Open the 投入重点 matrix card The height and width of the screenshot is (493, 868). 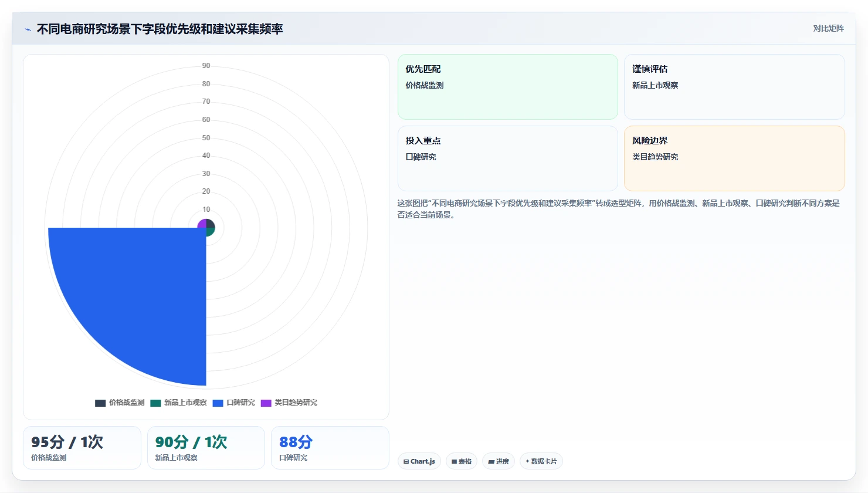[x=508, y=158]
